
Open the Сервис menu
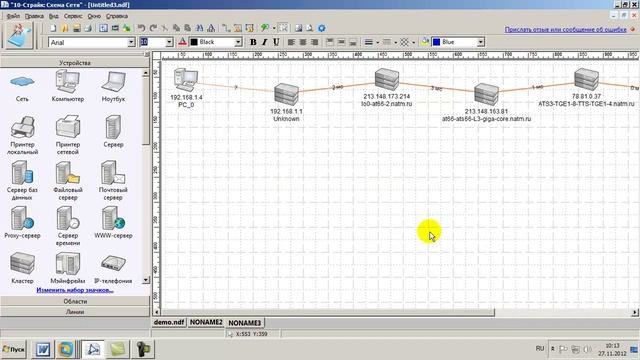click(73, 16)
